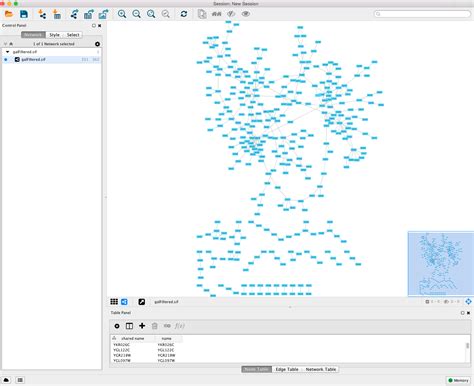474x386 pixels.
Task: Switch to the Network tab
Action: tap(33, 35)
